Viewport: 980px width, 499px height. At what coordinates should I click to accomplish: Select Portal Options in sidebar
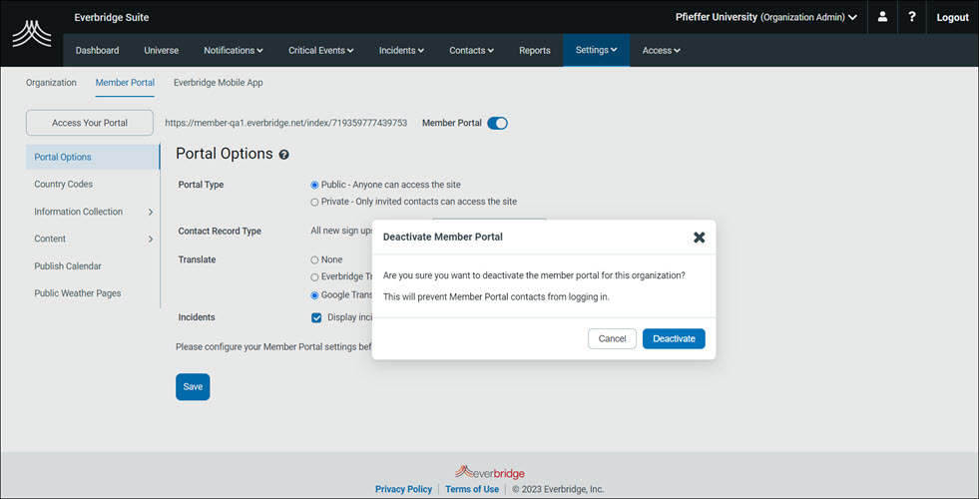(x=93, y=157)
